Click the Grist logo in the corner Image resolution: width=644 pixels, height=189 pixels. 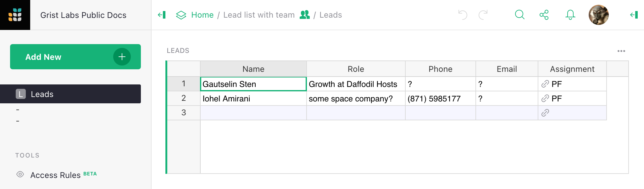click(x=15, y=14)
